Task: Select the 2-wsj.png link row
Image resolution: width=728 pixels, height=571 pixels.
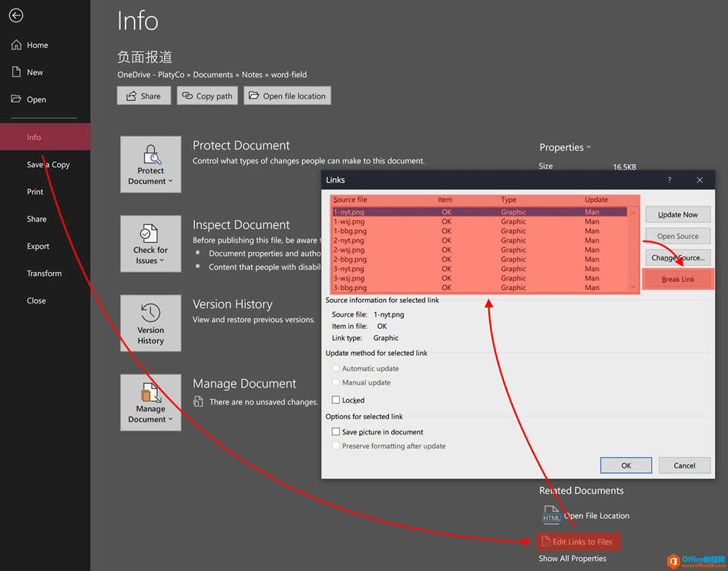Action: (349, 250)
